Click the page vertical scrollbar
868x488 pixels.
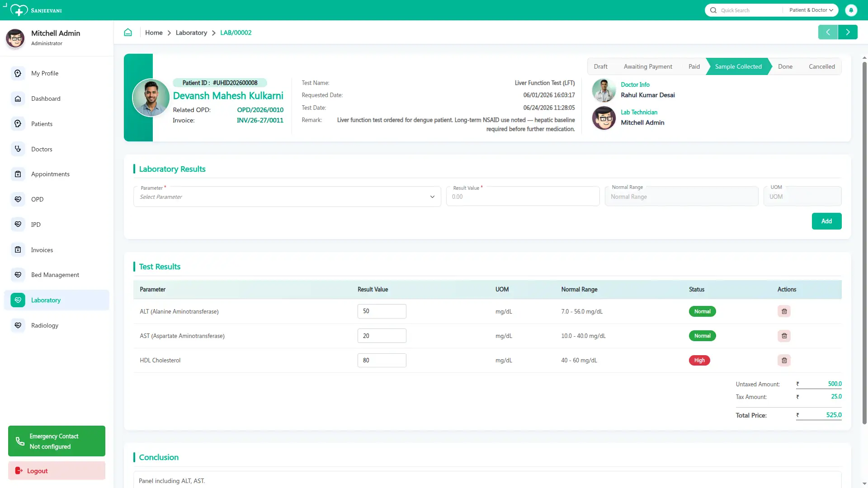pos(864,242)
